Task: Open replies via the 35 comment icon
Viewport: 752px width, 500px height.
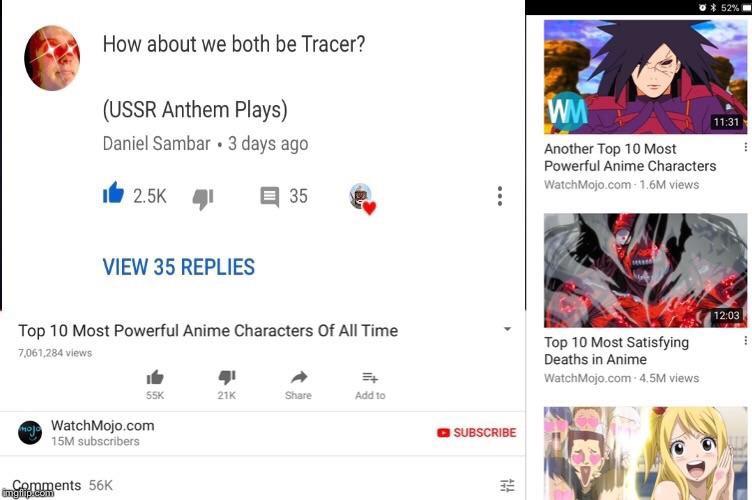Action: click(x=270, y=197)
